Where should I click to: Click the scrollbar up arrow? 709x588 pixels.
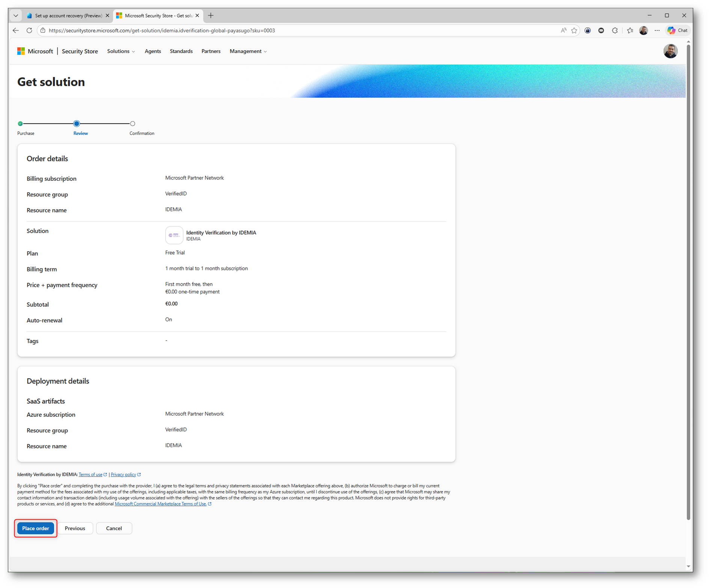688,42
